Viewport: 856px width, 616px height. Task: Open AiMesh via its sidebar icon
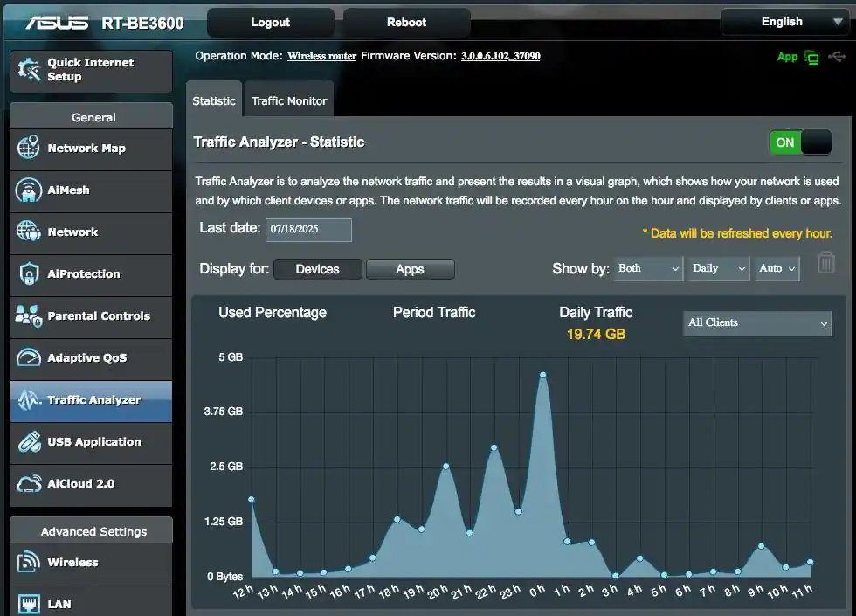(x=29, y=190)
